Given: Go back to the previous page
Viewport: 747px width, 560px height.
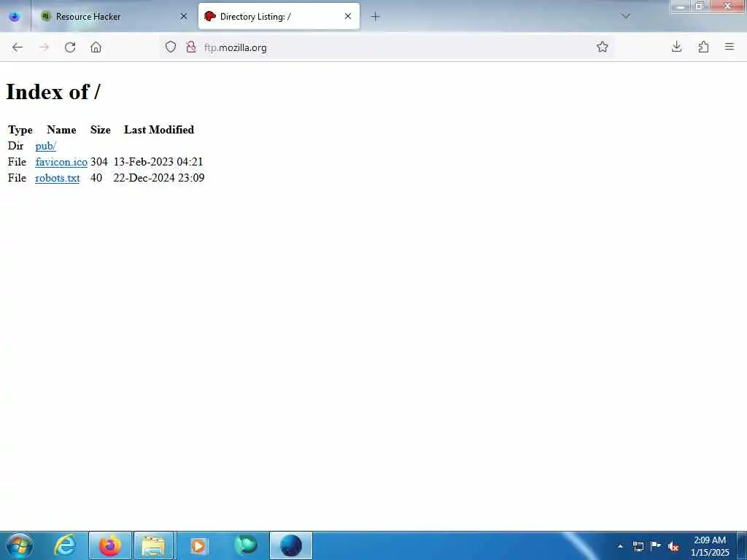Looking at the screenshot, I should point(18,47).
